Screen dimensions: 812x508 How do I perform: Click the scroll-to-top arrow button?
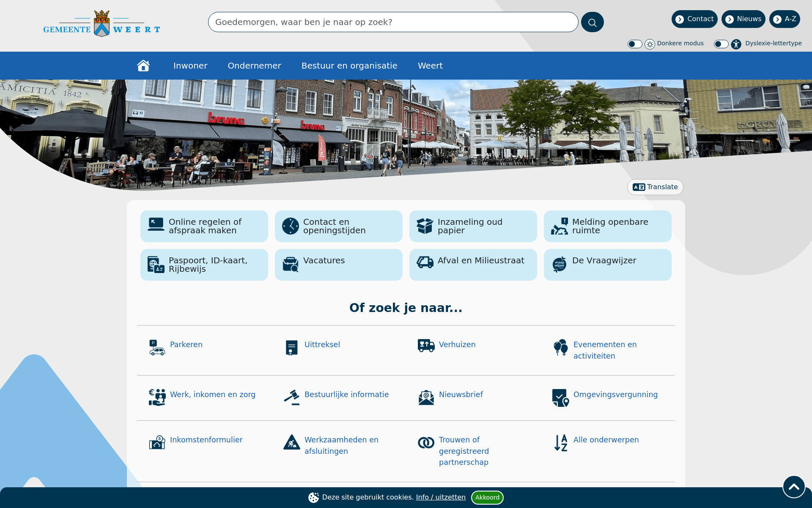pos(794,487)
